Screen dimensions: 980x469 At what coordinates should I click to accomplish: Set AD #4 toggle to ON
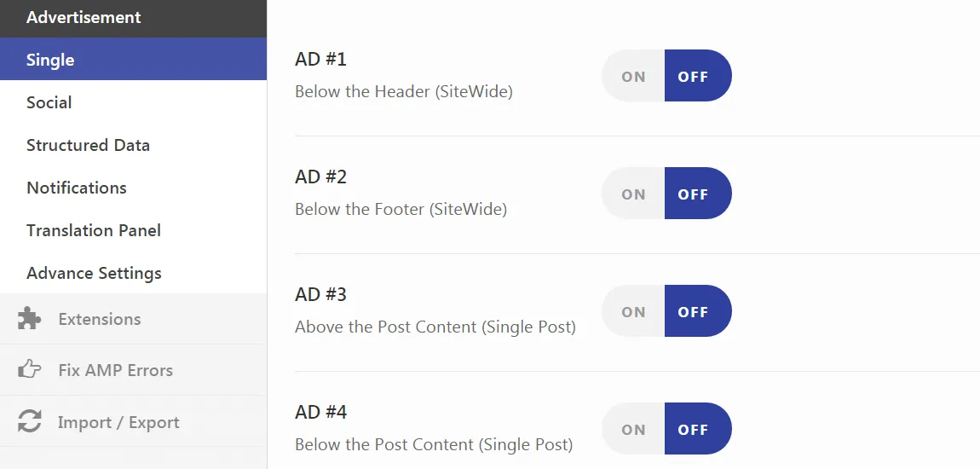(633, 429)
